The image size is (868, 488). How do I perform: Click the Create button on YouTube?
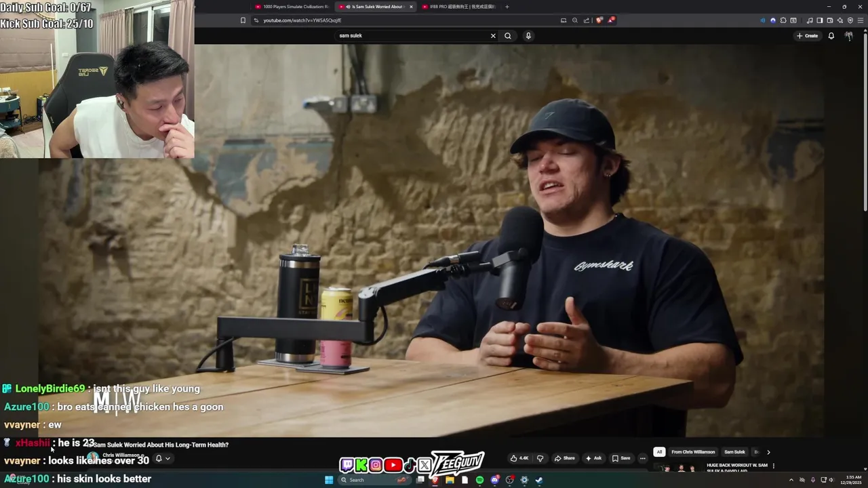tap(808, 36)
